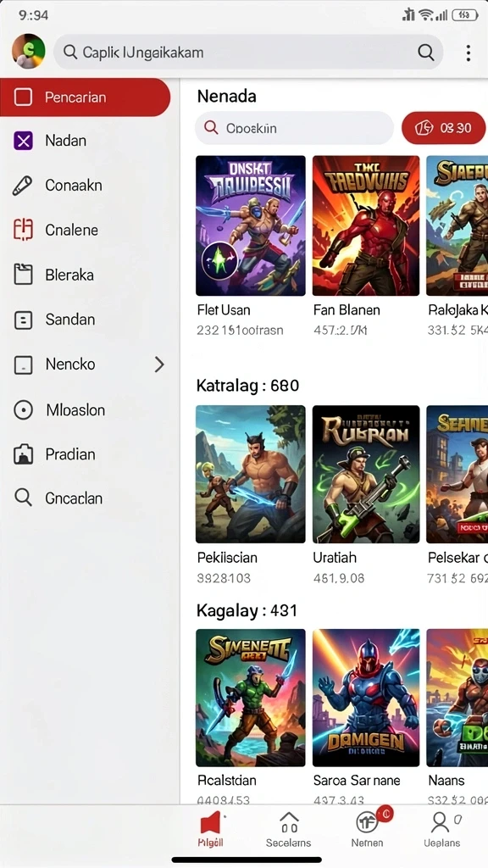Focus the Caplik search bar
The width and height of the screenshot is (488, 868).
pos(248,53)
